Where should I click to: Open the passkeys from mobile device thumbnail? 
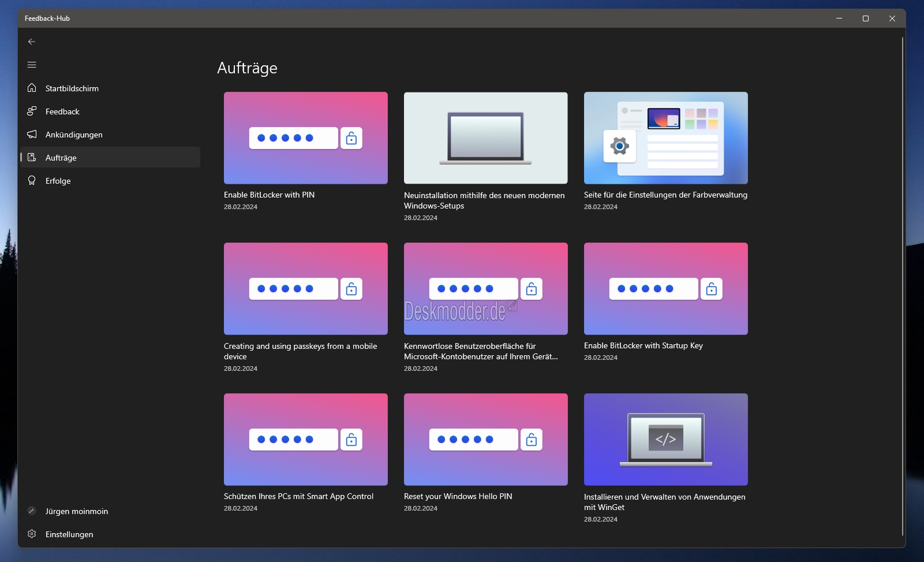306,289
